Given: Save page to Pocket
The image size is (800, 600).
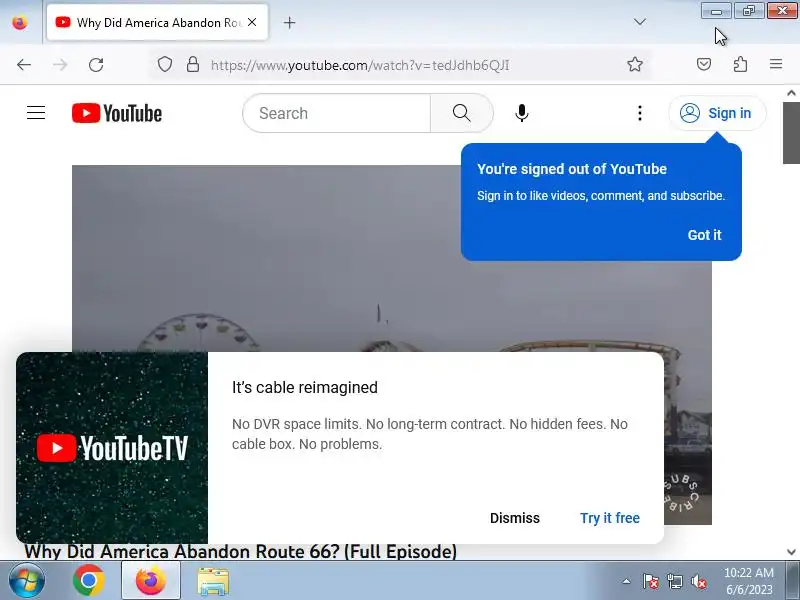Looking at the screenshot, I should (x=704, y=64).
